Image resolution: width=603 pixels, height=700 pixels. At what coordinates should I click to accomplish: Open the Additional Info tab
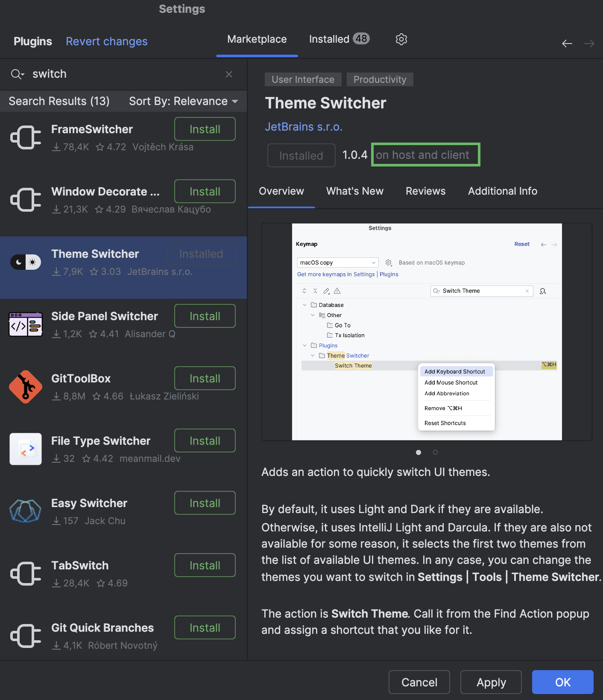coord(503,191)
